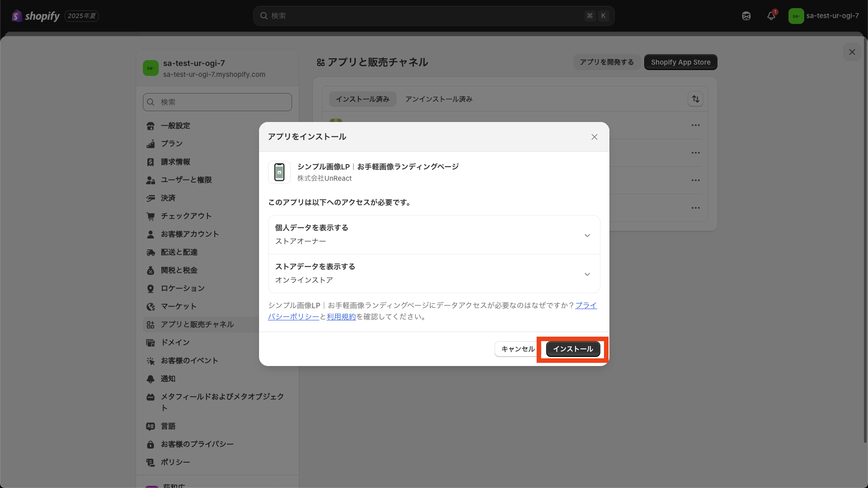Viewport: 868px width, 488px height.
Task: Click the sort icon above the app list
Action: [696, 99]
